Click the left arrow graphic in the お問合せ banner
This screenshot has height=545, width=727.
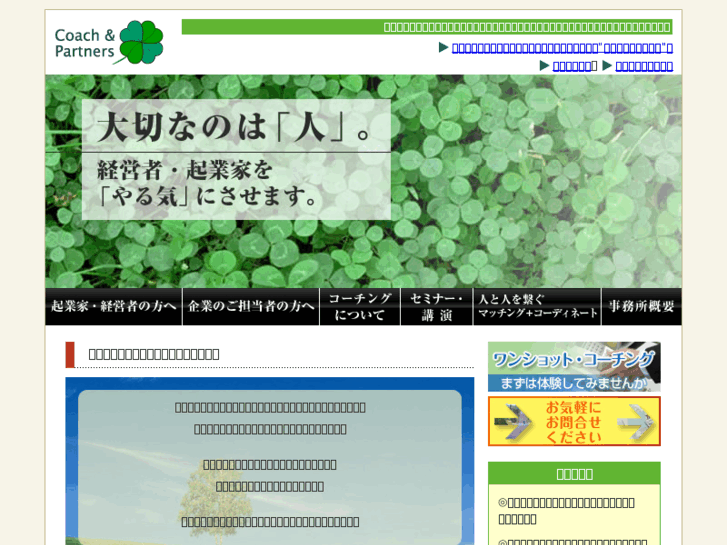513,422
